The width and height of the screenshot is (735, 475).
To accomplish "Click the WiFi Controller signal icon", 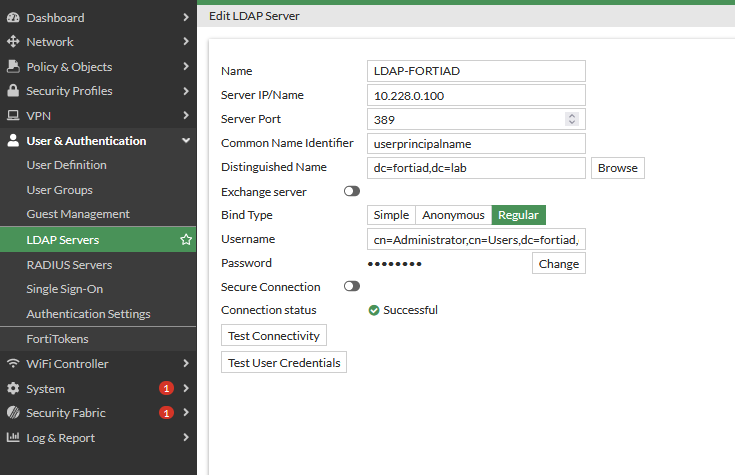I will coord(13,364).
